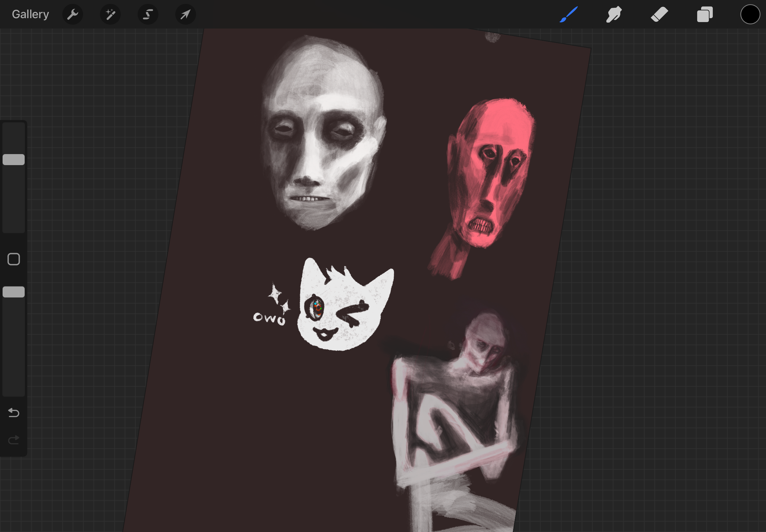This screenshot has height=532, width=766.
Task: Activate the Selection tool
Action: (x=148, y=14)
